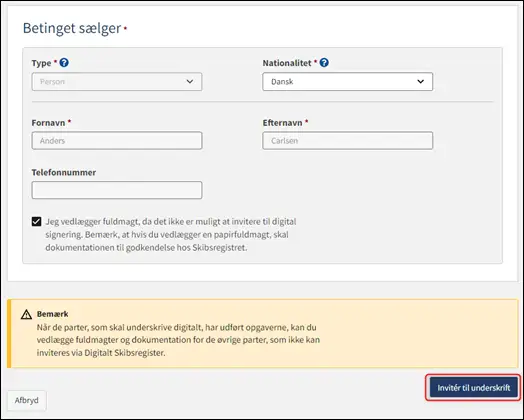The image size is (524, 420).
Task: Uncheck the 'Jeg vedlægger fuldmagt' checkbox
Action: [36, 222]
